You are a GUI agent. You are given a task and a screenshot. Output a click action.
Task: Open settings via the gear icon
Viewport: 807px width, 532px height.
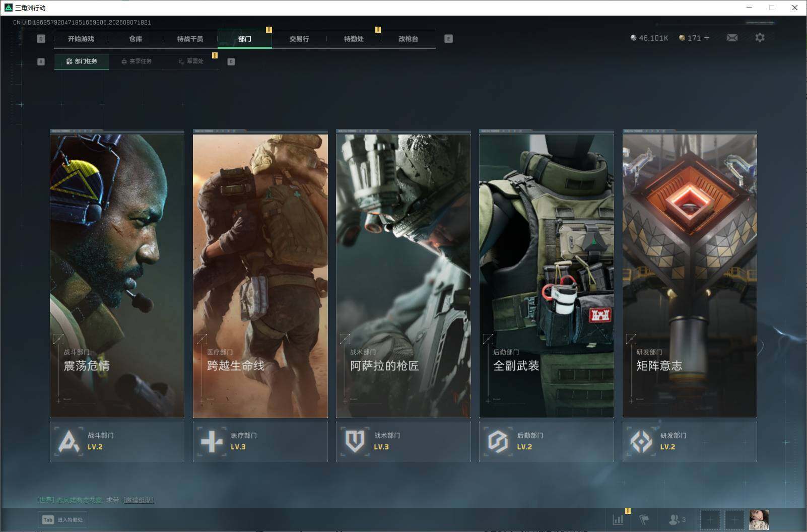pos(760,38)
